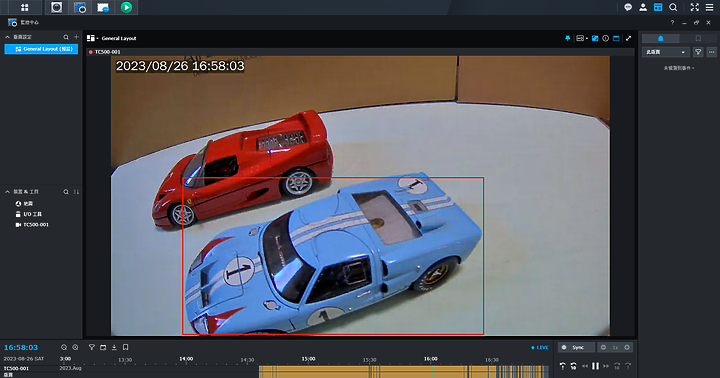
Task: Toggle the blue overlay display icon
Action: (x=595, y=39)
